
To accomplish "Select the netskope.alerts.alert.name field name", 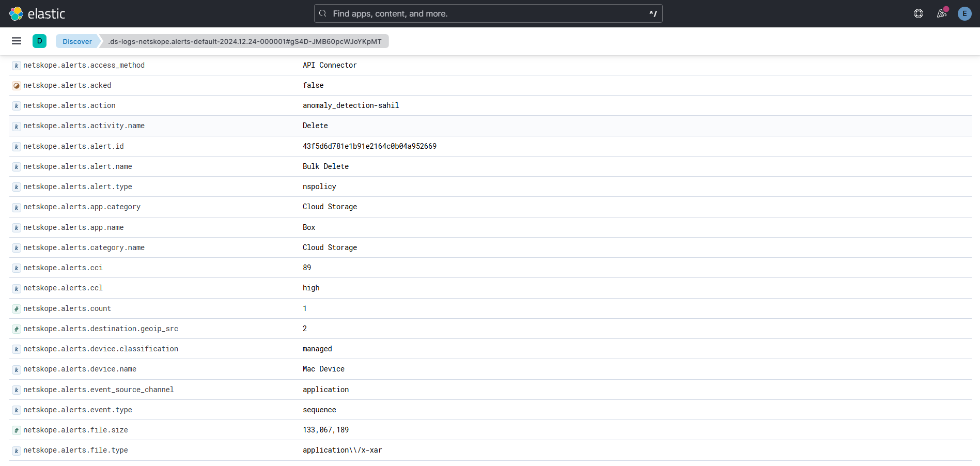I will (77, 166).
